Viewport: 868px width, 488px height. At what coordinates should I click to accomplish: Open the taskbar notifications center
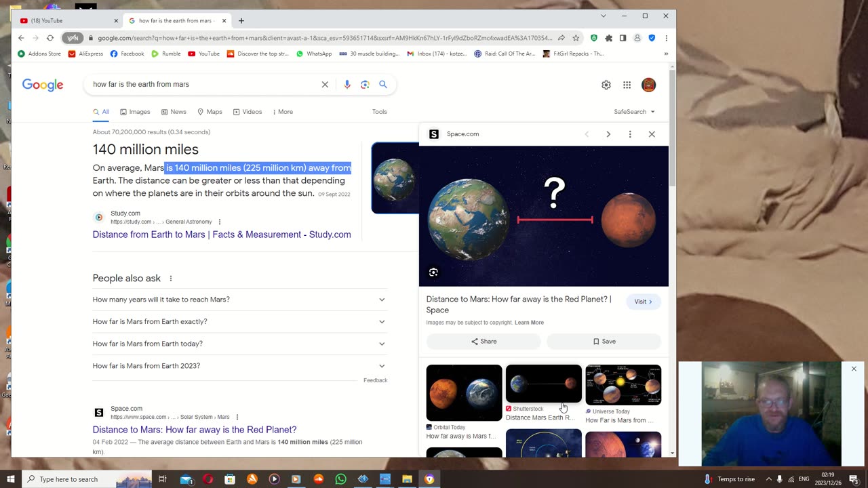click(854, 479)
